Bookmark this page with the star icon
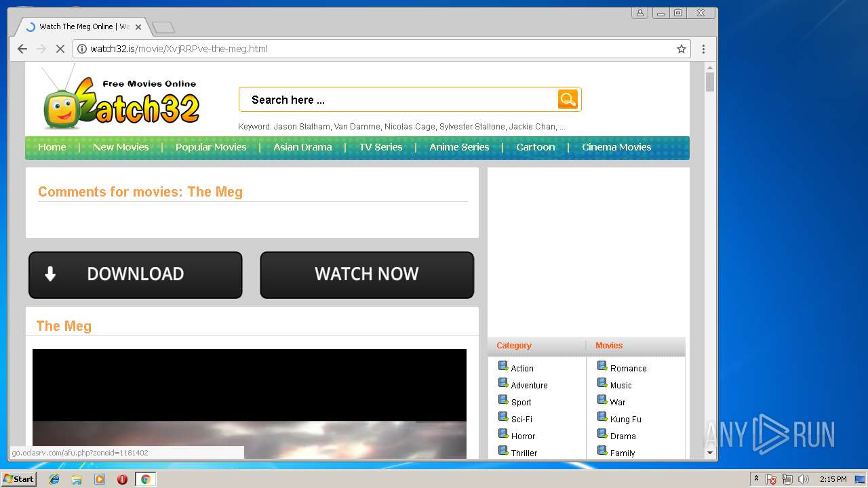868x488 pixels. click(x=682, y=49)
